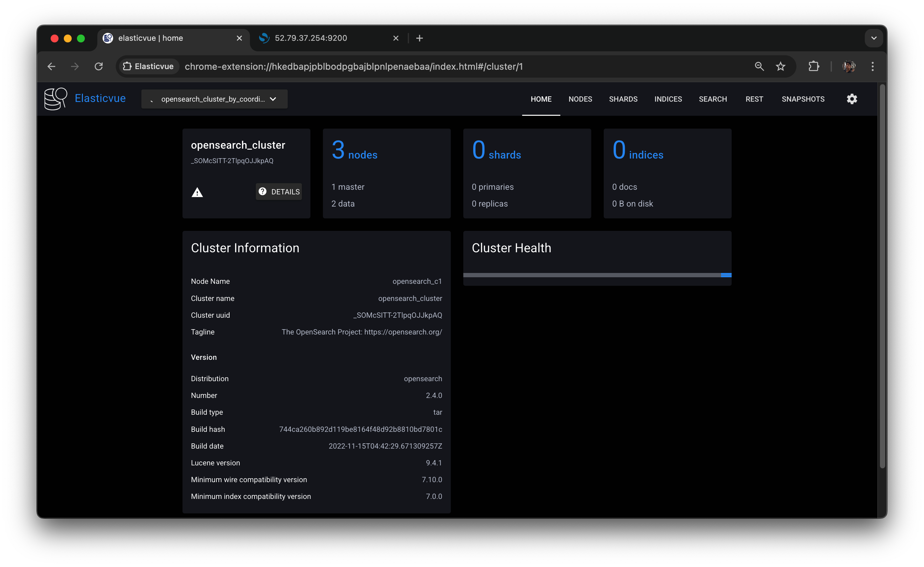This screenshot has width=924, height=567.
Task: Click the Elasticvue extension site info chip
Action: tap(149, 66)
